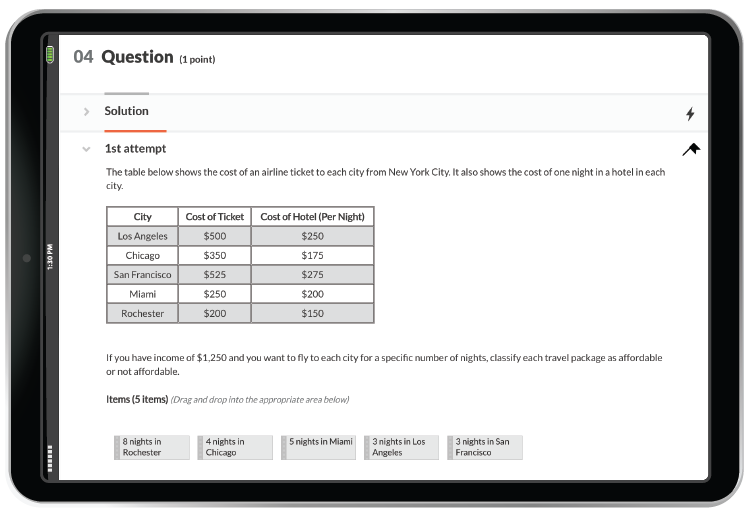
Task: Tap the 1:30 PM clock on tablet bezel
Action: pos(49,258)
